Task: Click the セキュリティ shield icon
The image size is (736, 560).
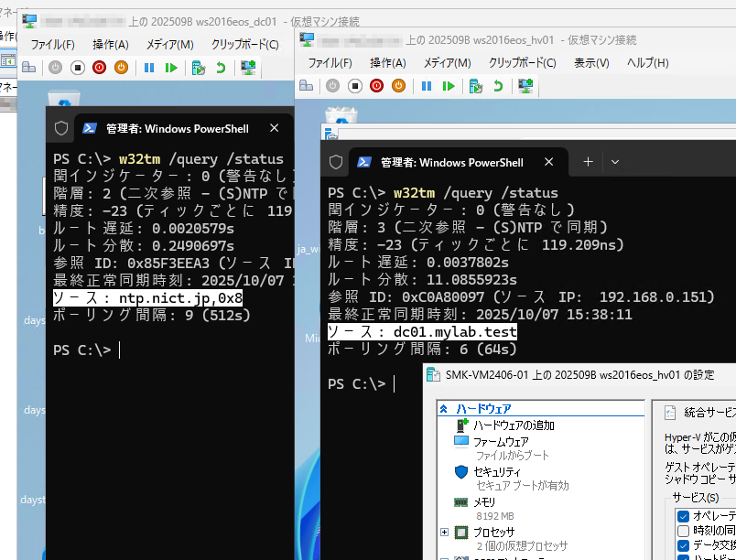Action: [x=459, y=472]
